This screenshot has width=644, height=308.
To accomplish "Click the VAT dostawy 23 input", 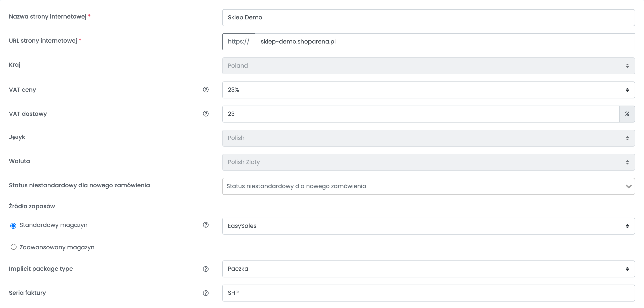I will click(x=421, y=114).
